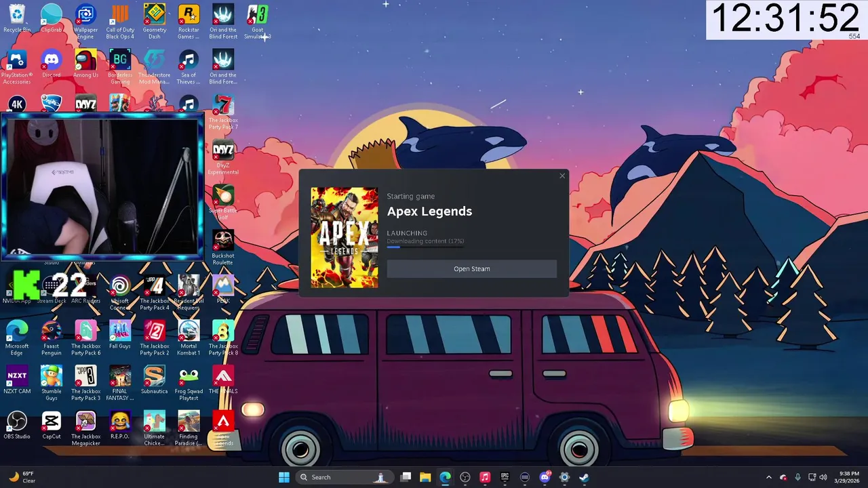Select the PEAK game desktop icon
The width and height of the screenshot is (868, 488).
[x=223, y=289]
